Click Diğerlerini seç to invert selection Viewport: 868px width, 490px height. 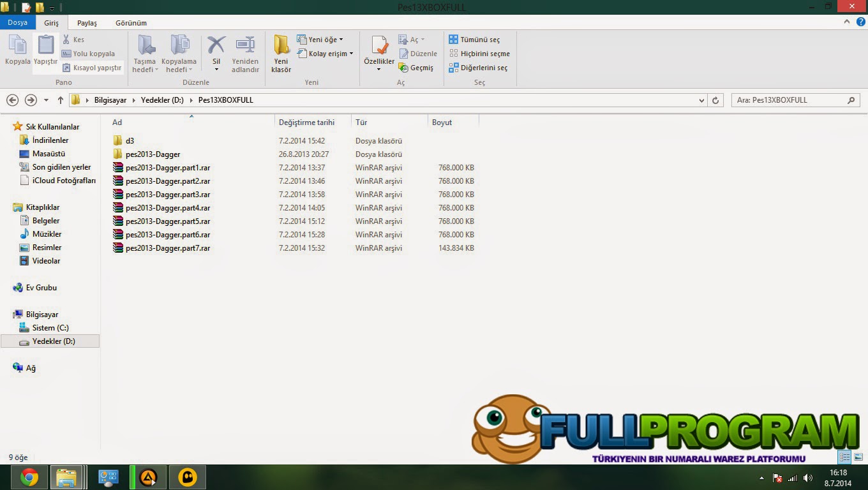pyautogui.click(x=478, y=68)
